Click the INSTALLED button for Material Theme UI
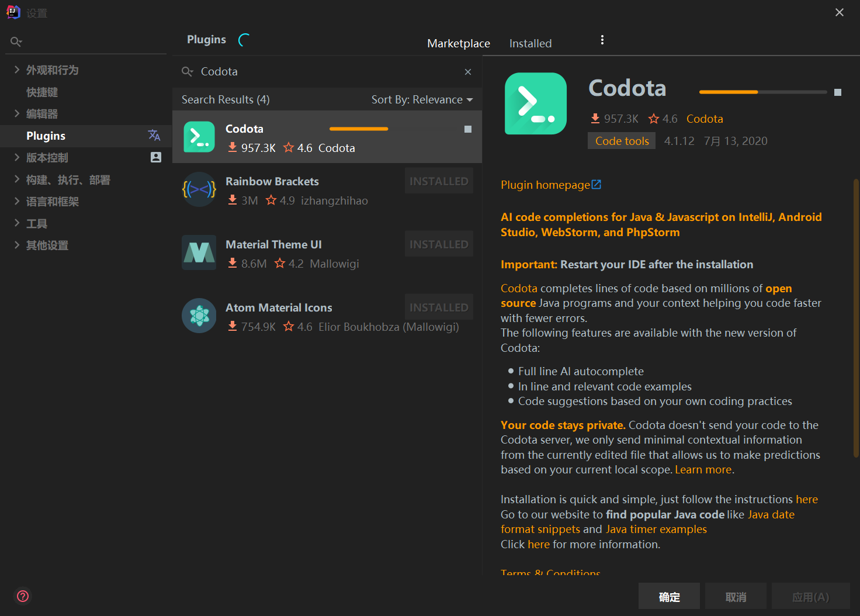 (439, 244)
